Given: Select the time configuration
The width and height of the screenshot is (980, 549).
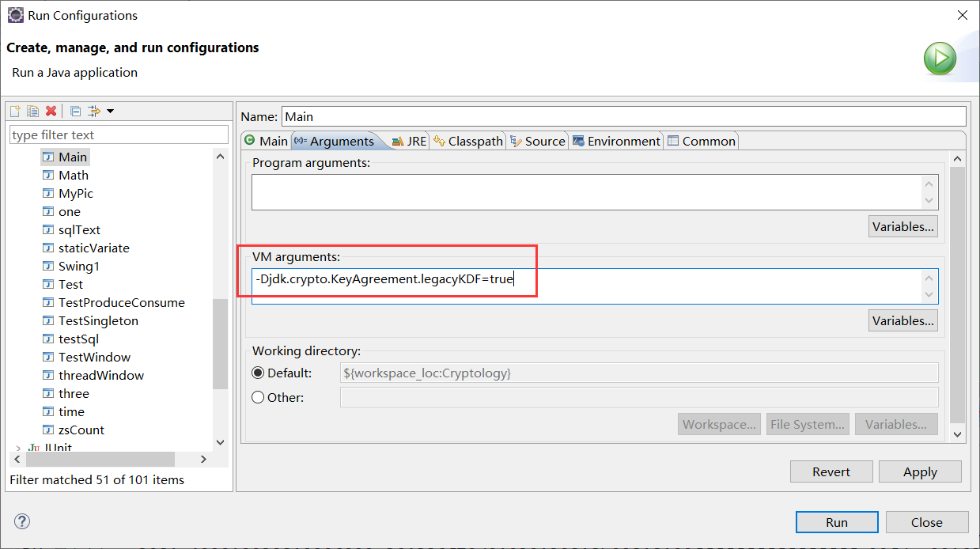Looking at the screenshot, I should pos(71,411).
